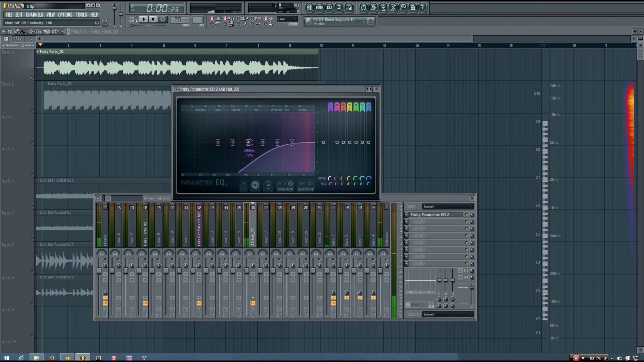
Task: Open the mixer IN (none) input dropdown
Action: coord(448,206)
